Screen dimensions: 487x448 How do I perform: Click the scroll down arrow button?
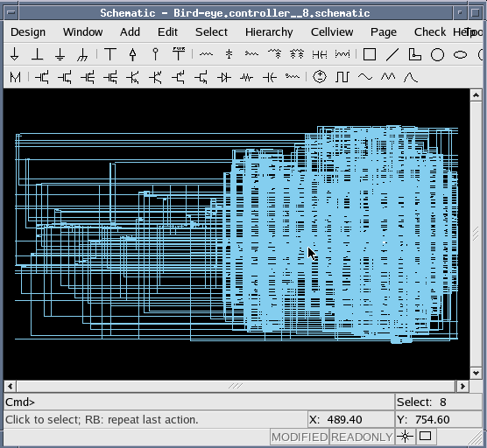click(476, 373)
